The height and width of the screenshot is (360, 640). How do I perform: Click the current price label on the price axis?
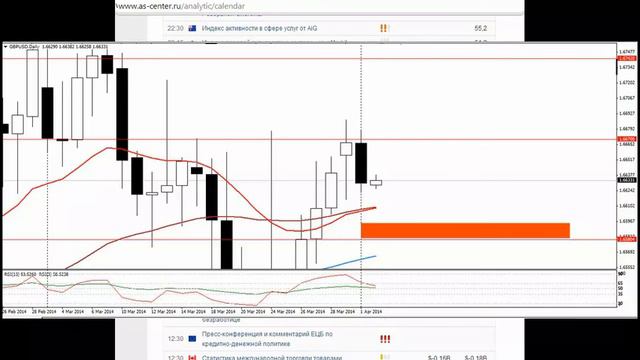click(627, 180)
